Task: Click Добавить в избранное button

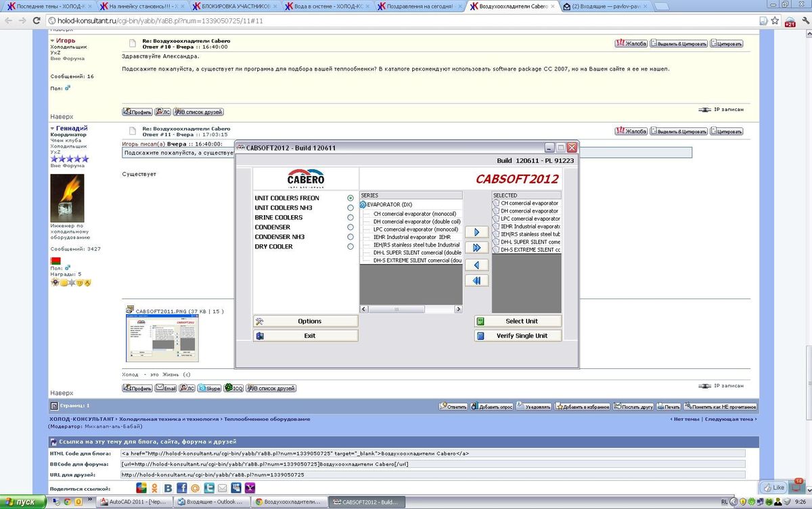Action: [x=583, y=407]
